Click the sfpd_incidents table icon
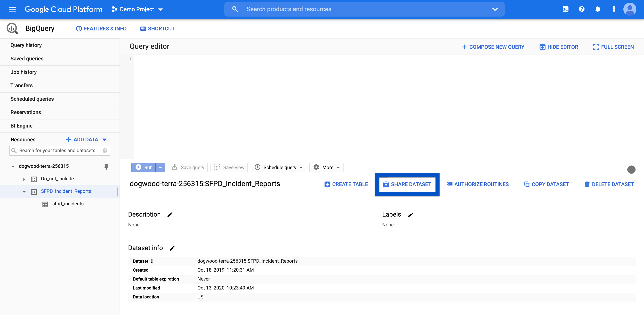644x315 pixels. 45,204
